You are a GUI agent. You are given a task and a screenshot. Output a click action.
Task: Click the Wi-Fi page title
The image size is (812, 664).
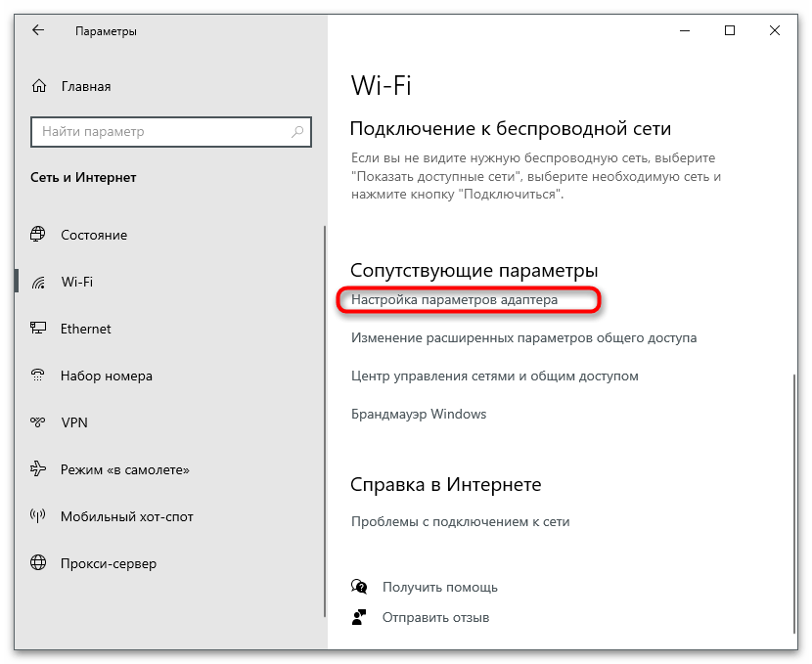[382, 85]
